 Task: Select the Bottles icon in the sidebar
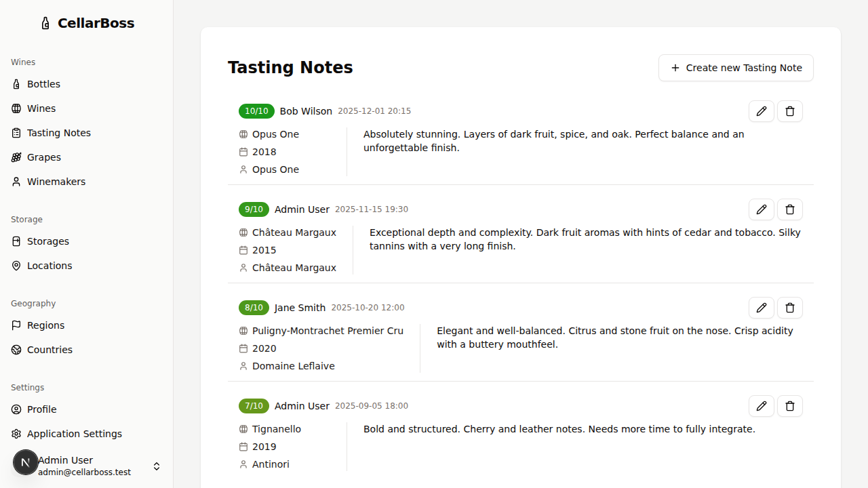(16, 84)
